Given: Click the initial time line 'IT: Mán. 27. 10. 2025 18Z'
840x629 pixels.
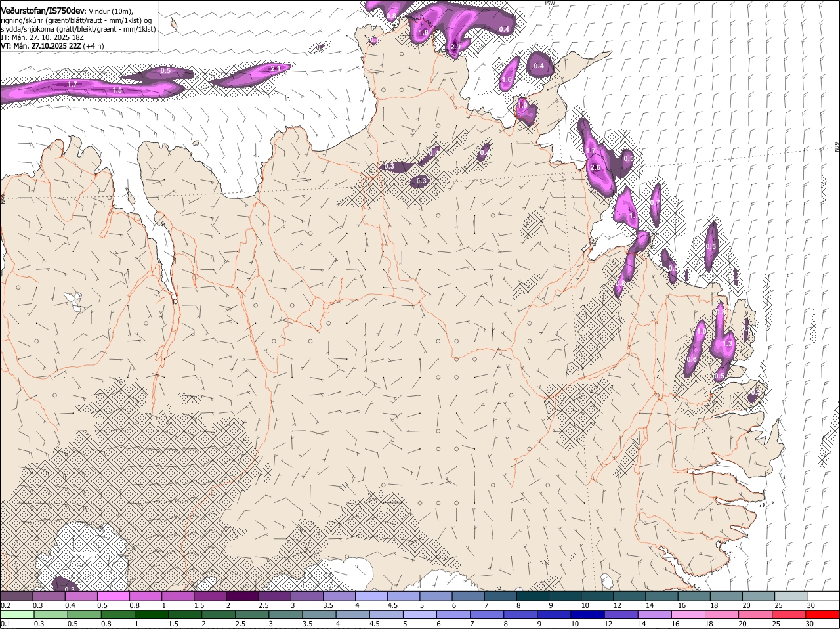Looking at the screenshot, I should click(42, 37).
